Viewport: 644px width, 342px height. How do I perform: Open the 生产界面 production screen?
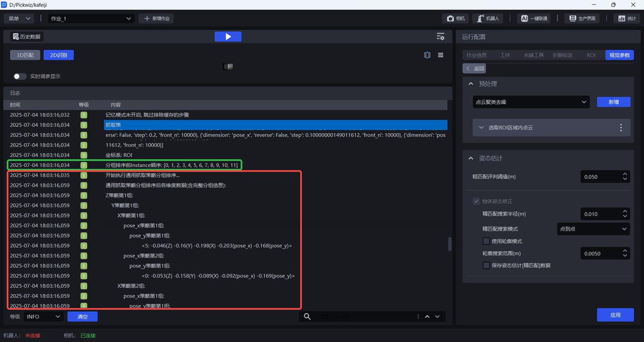582,19
